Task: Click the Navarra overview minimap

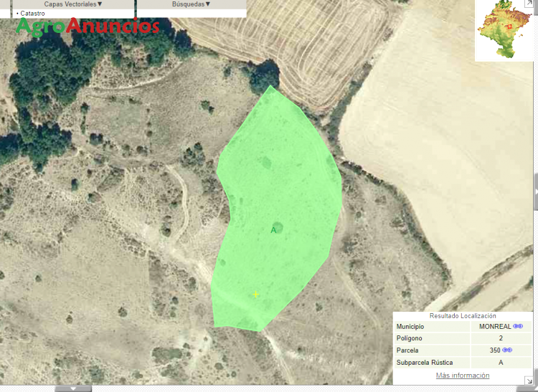Action: (x=504, y=30)
